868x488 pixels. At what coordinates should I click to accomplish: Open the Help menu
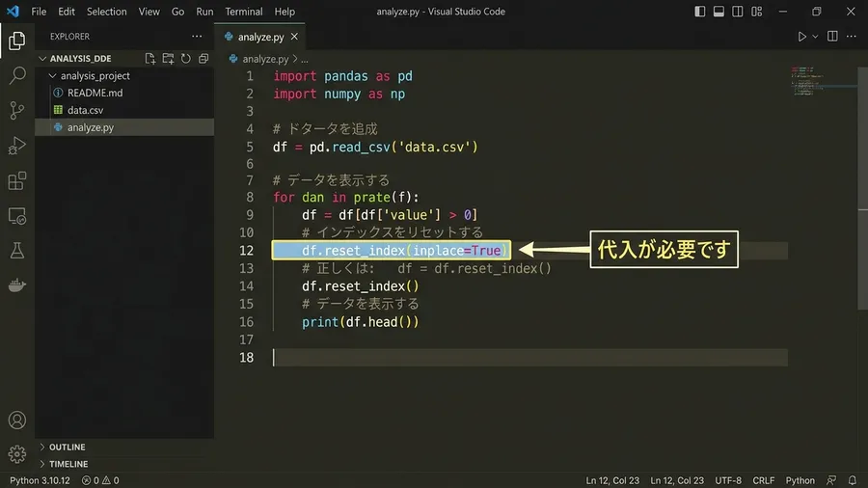point(285,11)
